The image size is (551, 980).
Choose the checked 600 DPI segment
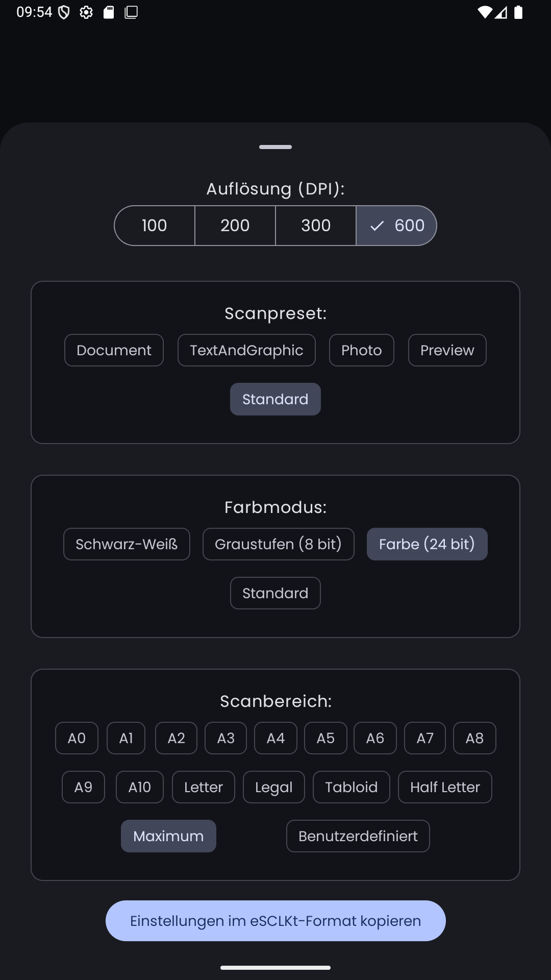[x=396, y=226]
